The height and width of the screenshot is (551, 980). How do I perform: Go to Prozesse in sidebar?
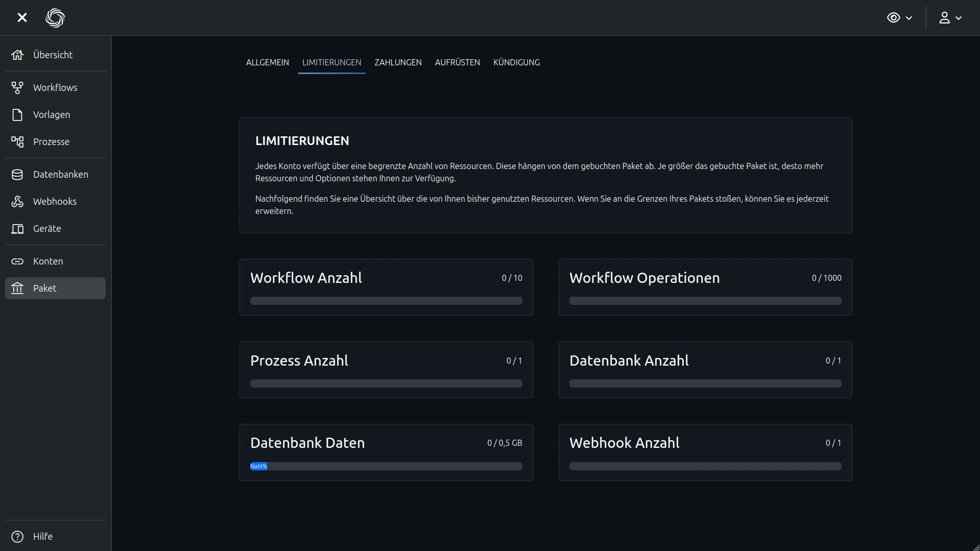[51, 141]
